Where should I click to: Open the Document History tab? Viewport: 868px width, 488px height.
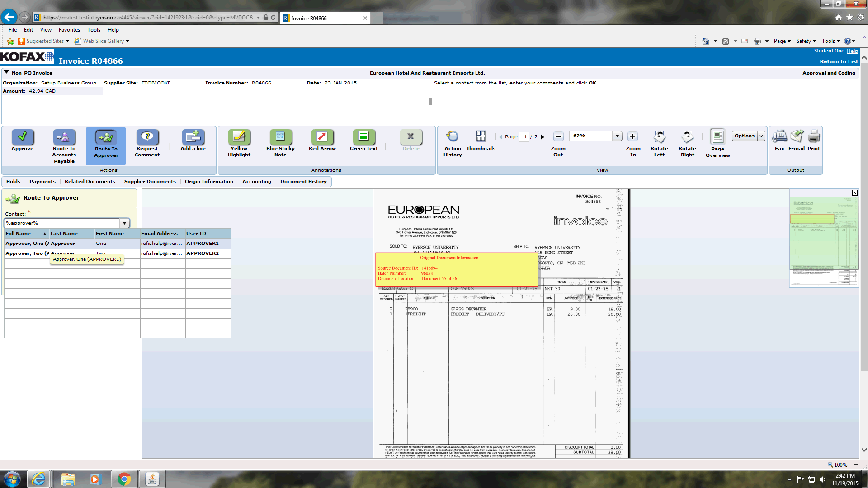tap(303, 182)
